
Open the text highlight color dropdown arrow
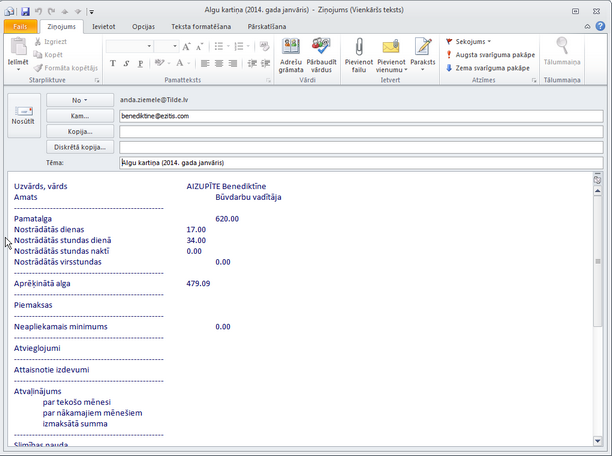(x=169, y=63)
